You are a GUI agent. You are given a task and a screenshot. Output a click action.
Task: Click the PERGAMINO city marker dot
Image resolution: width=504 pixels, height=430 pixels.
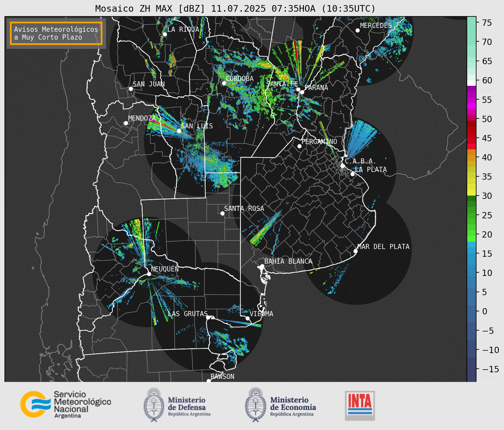pos(299,146)
